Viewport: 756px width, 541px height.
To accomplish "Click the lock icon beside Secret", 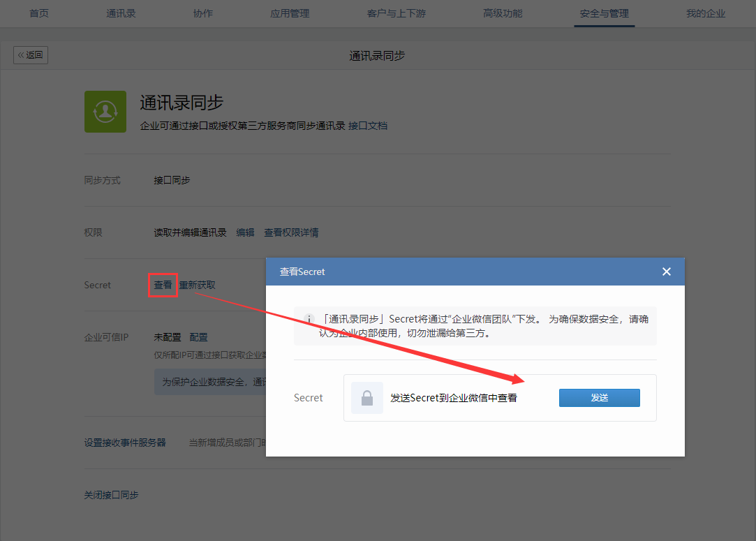I will point(366,398).
